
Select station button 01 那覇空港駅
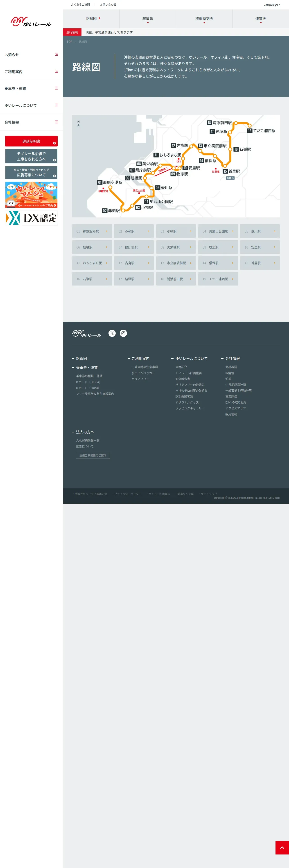point(92,231)
